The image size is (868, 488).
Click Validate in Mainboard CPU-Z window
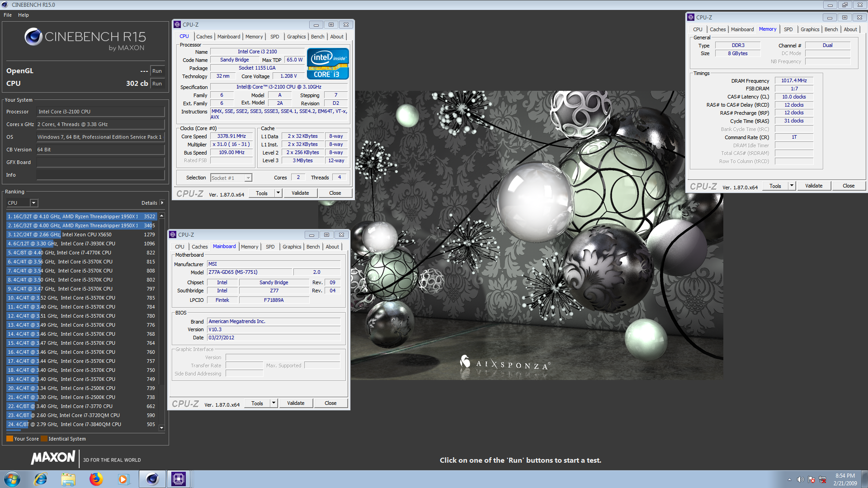click(296, 404)
